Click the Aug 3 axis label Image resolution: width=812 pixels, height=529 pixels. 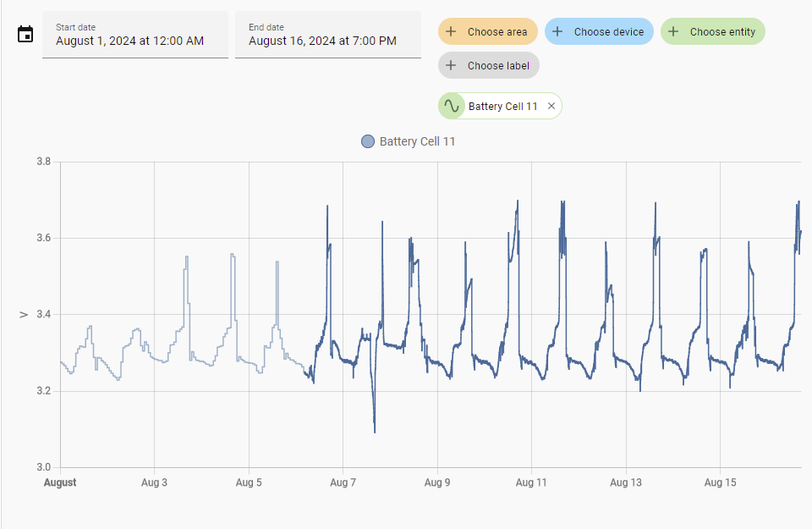click(154, 482)
